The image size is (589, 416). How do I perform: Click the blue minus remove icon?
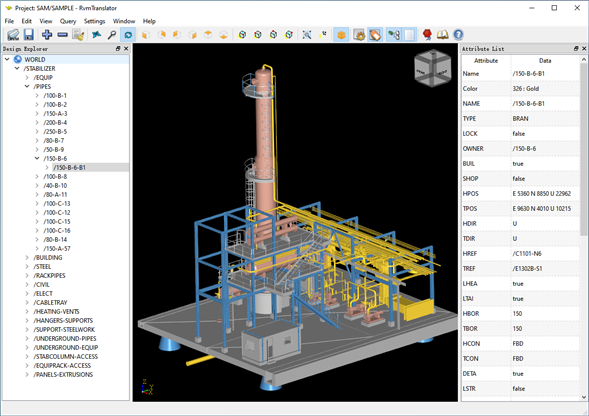click(x=62, y=35)
